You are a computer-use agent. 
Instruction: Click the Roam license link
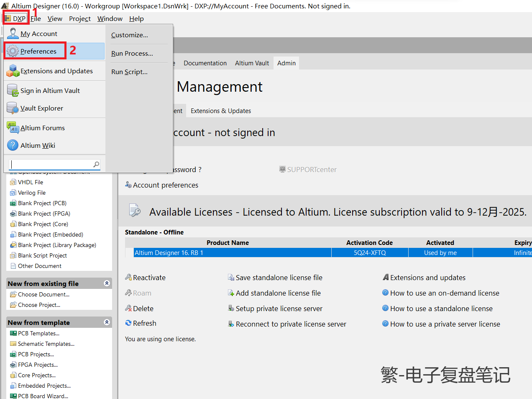[138, 293]
